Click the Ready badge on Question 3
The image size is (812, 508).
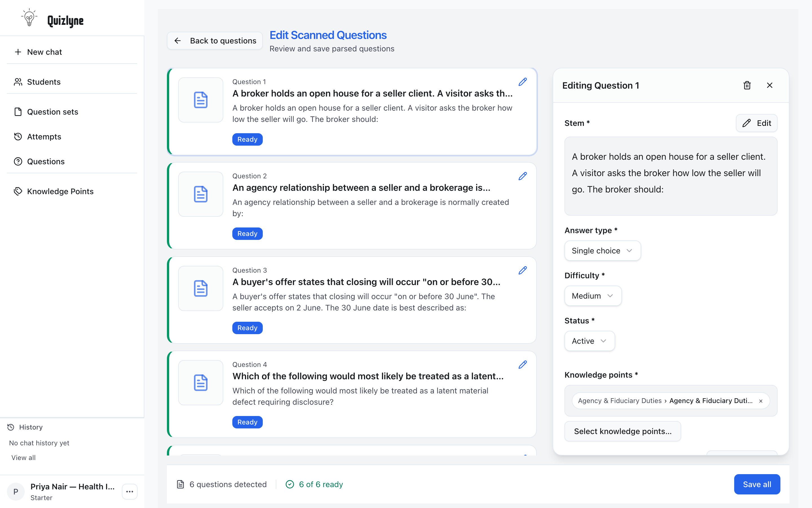(x=247, y=328)
